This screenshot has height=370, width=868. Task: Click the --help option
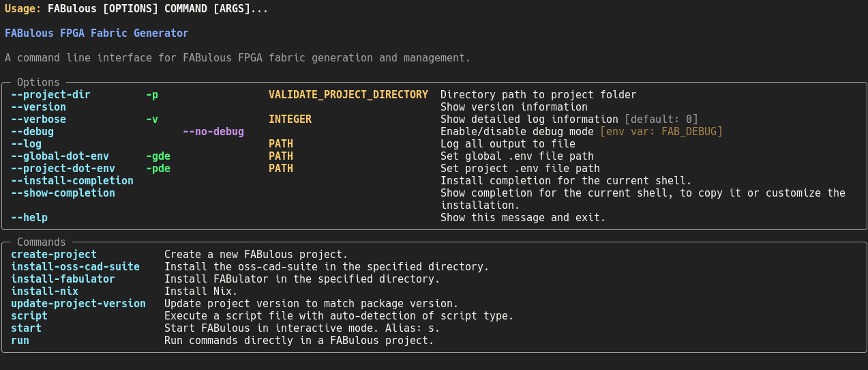click(x=29, y=218)
